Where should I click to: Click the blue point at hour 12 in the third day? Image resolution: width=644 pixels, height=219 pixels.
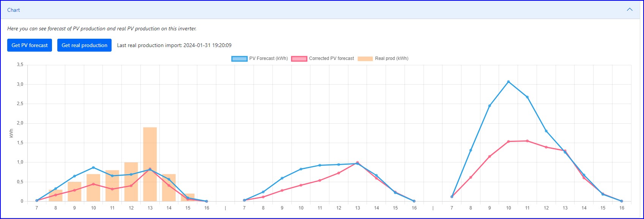(546, 131)
